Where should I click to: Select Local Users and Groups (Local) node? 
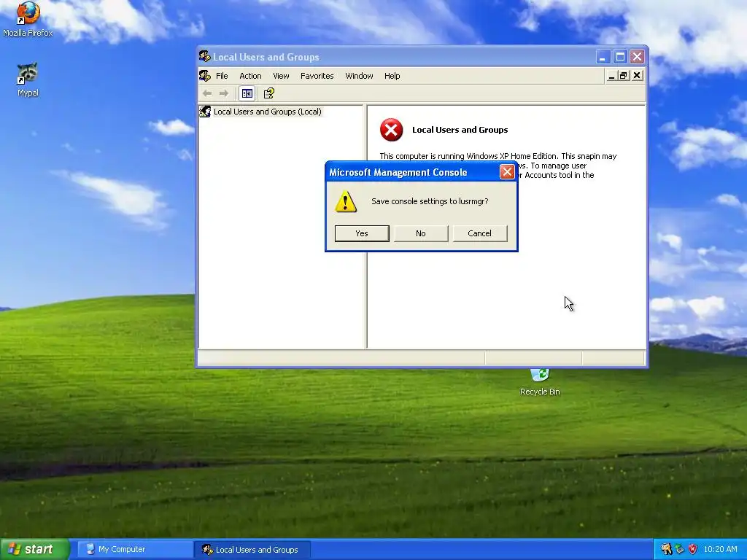coord(267,112)
